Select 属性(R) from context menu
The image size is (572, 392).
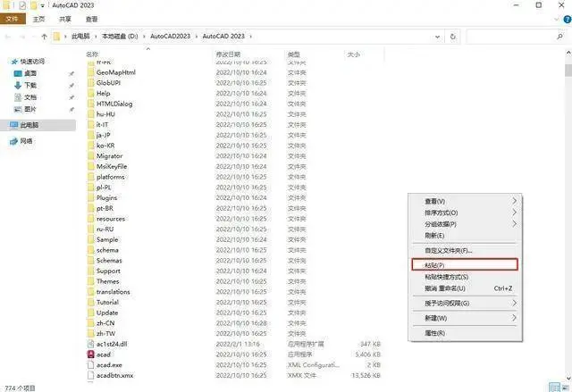tap(465, 333)
